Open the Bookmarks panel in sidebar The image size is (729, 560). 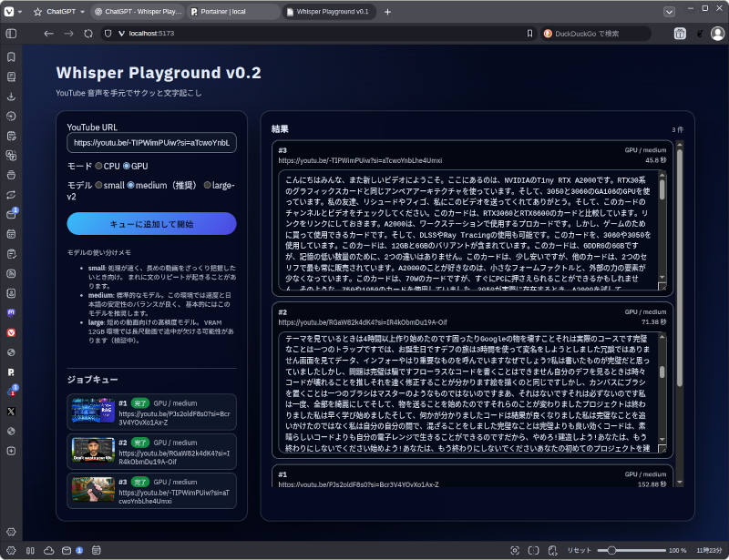(x=11, y=56)
